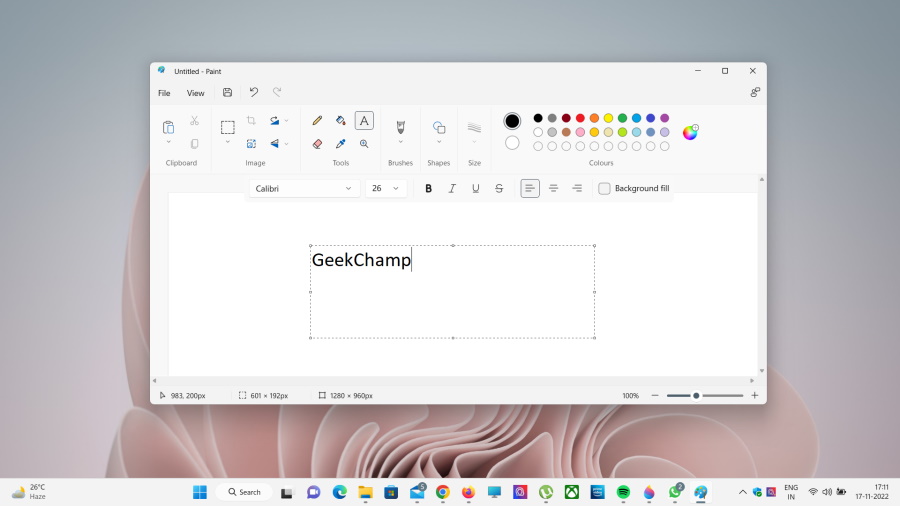This screenshot has height=506, width=900.
Task: Select the Magnifier tool
Action: coord(364,143)
